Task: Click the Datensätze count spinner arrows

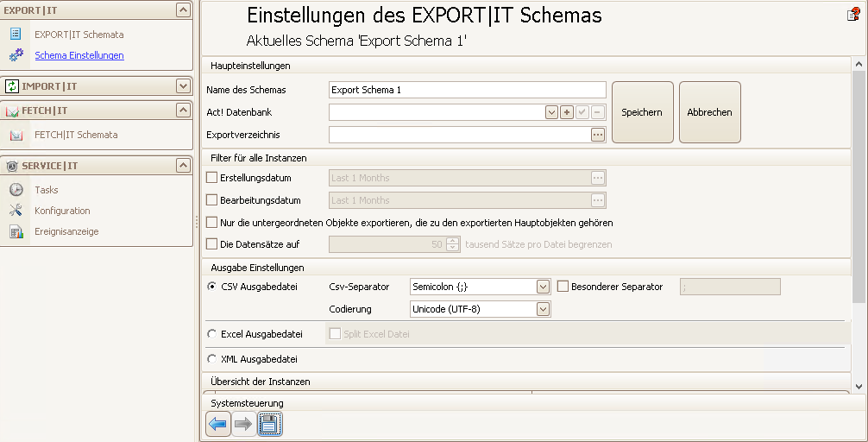Action: coord(453,244)
